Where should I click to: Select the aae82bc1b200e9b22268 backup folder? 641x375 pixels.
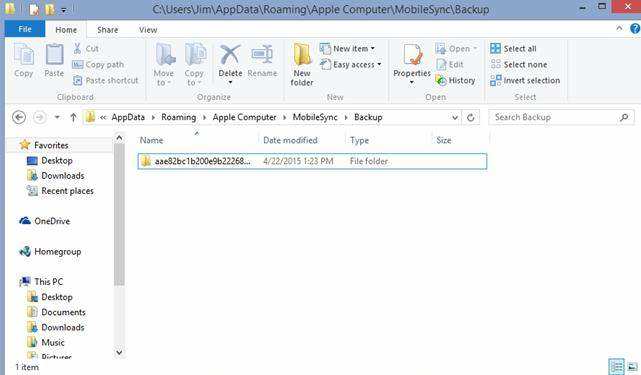[312, 161]
